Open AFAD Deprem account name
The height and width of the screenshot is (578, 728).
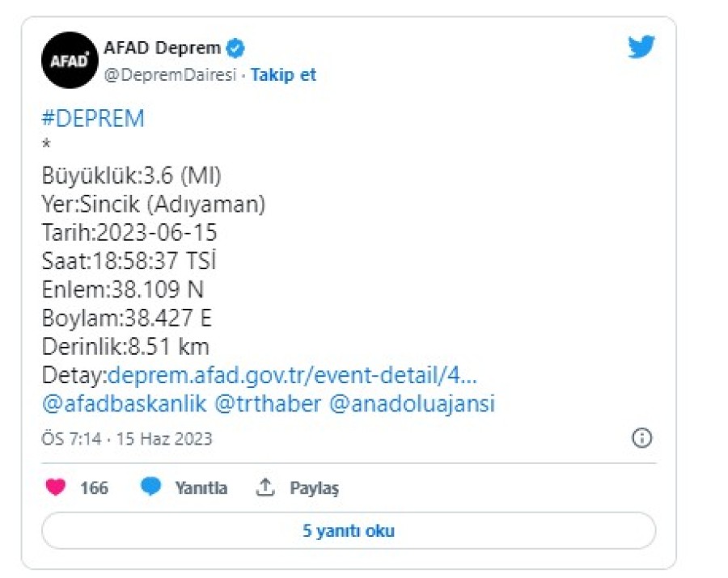pos(163,49)
